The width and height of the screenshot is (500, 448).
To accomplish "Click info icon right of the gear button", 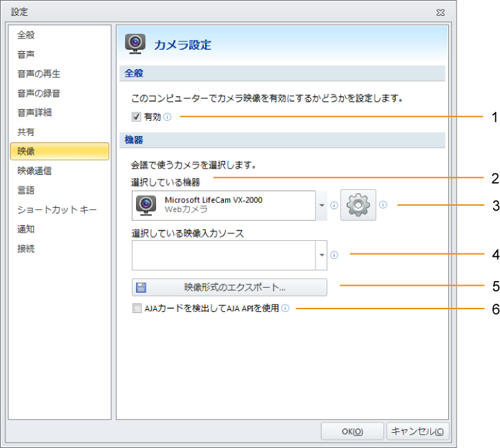I will pyautogui.click(x=383, y=204).
